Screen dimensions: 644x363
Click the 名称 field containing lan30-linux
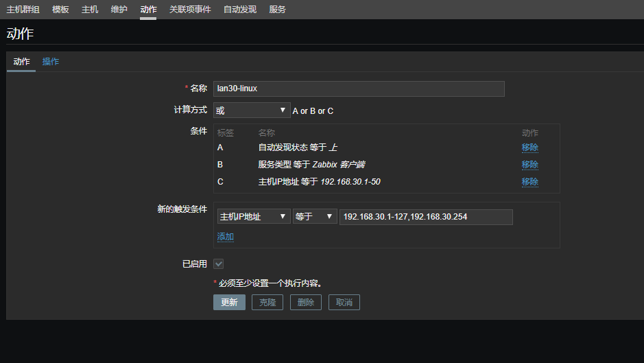coord(359,89)
